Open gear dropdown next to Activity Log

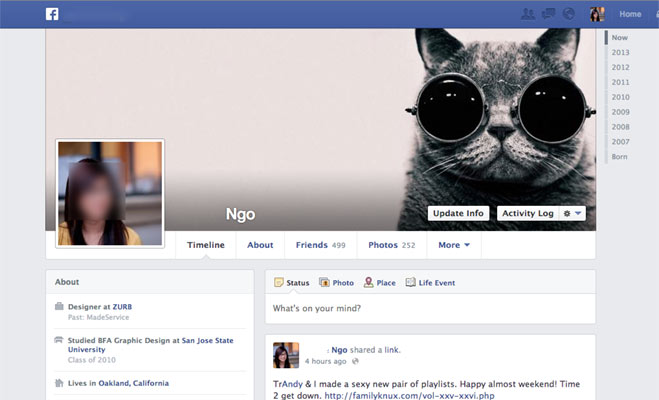[572, 213]
